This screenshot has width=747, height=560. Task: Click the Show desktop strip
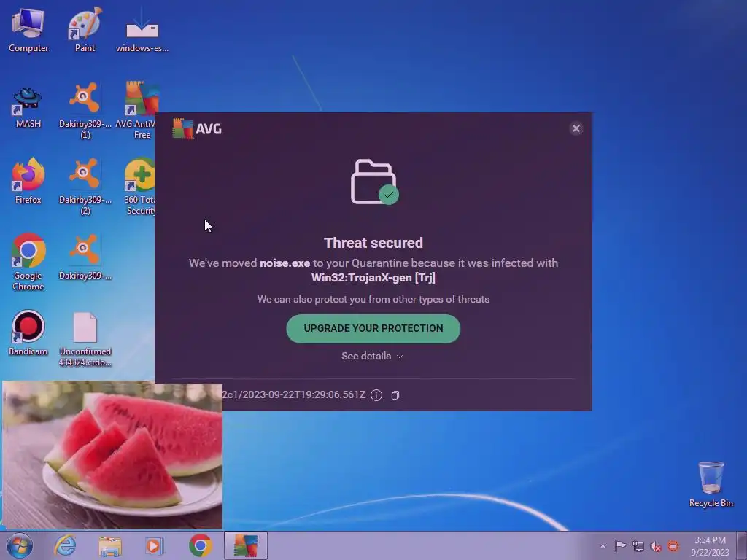(742, 545)
